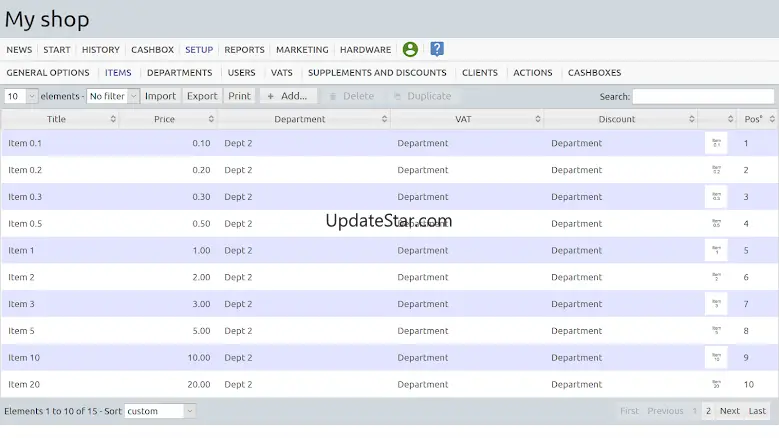Click Dept 2 in Item 0.3 row
This screenshot has height=438, width=779.
[x=238, y=197]
